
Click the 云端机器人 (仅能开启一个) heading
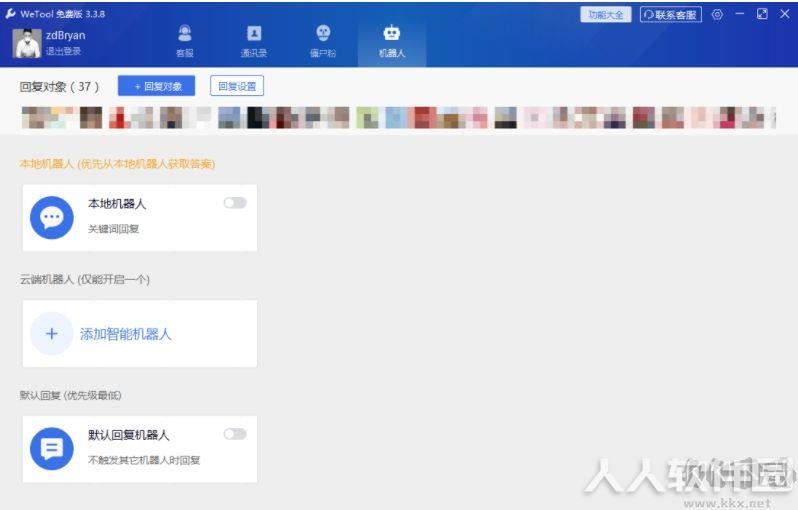[84, 279]
